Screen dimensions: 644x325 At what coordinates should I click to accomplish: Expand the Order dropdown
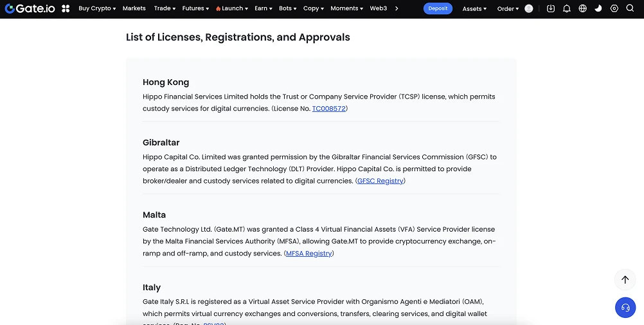pos(508,8)
